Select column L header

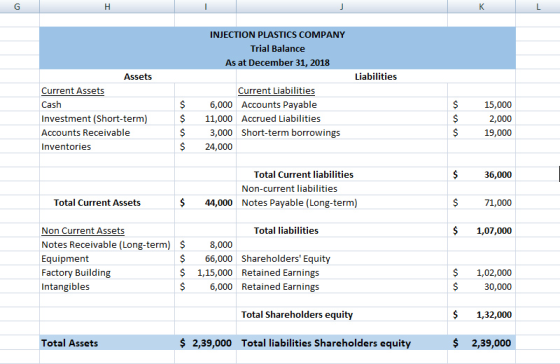pos(538,6)
